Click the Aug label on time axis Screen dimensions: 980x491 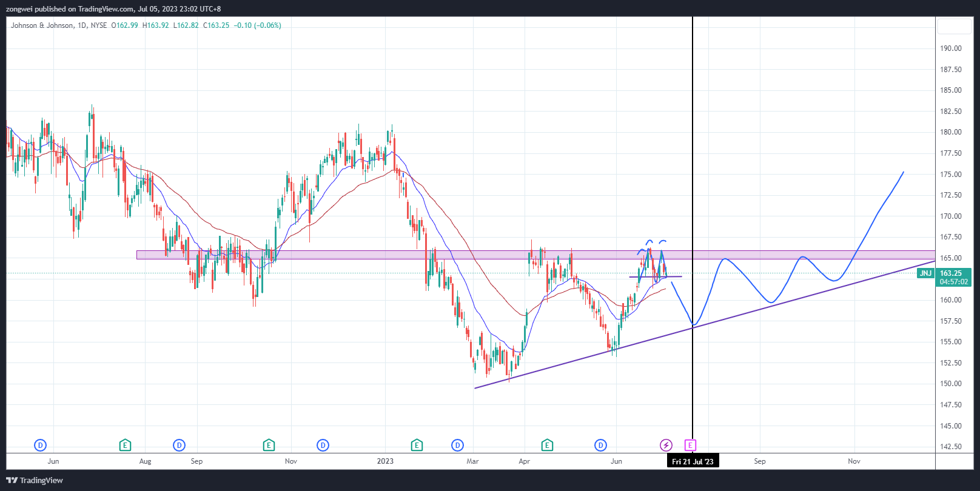pyautogui.click(x=146, y=461)
